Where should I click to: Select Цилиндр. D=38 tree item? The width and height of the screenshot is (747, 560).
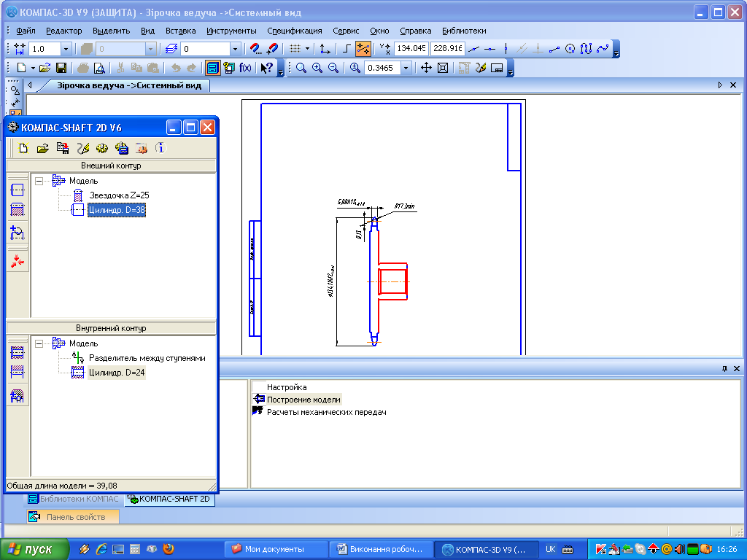click(117, 210)
